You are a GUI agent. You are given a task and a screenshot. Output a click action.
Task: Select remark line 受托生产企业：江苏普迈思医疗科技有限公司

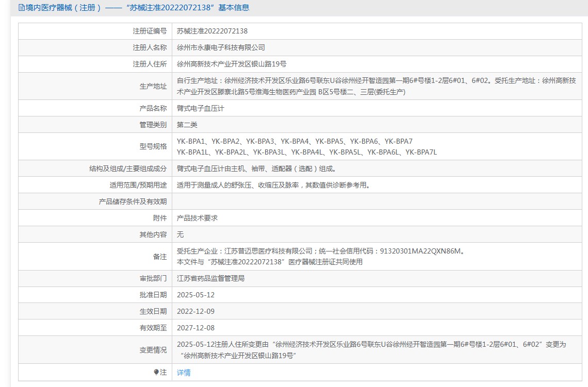pyautogui.click(x=322, y=251)
